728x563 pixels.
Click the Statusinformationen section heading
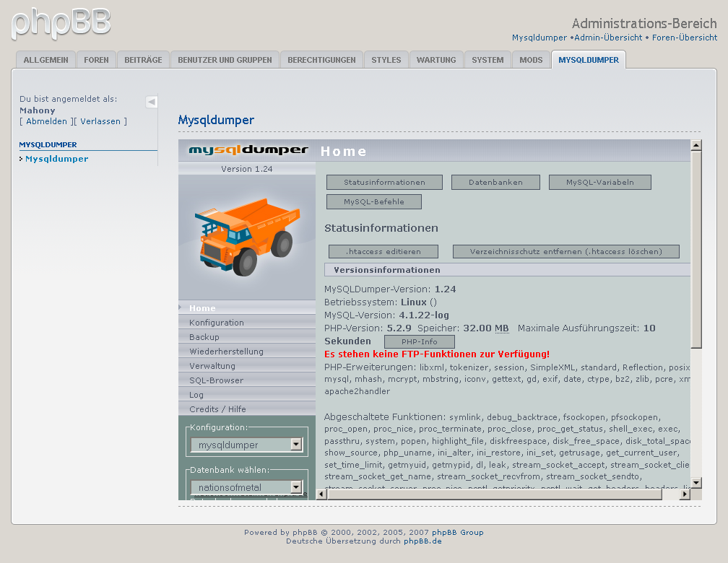click(x=381, y=228)
